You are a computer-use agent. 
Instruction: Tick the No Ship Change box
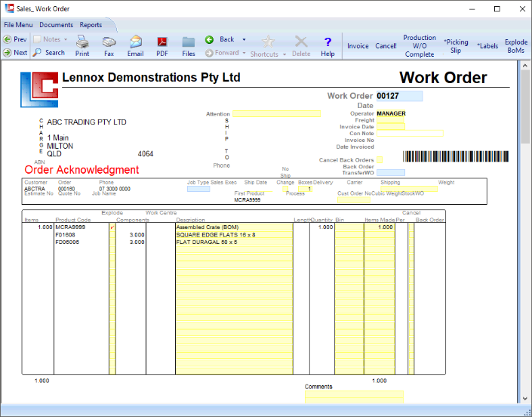coord(286,189)
